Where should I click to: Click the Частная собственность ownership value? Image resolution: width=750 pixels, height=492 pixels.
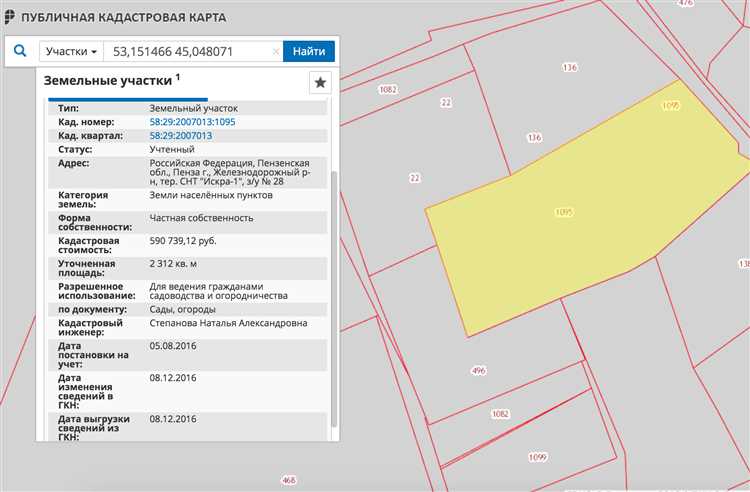[201, 218]
